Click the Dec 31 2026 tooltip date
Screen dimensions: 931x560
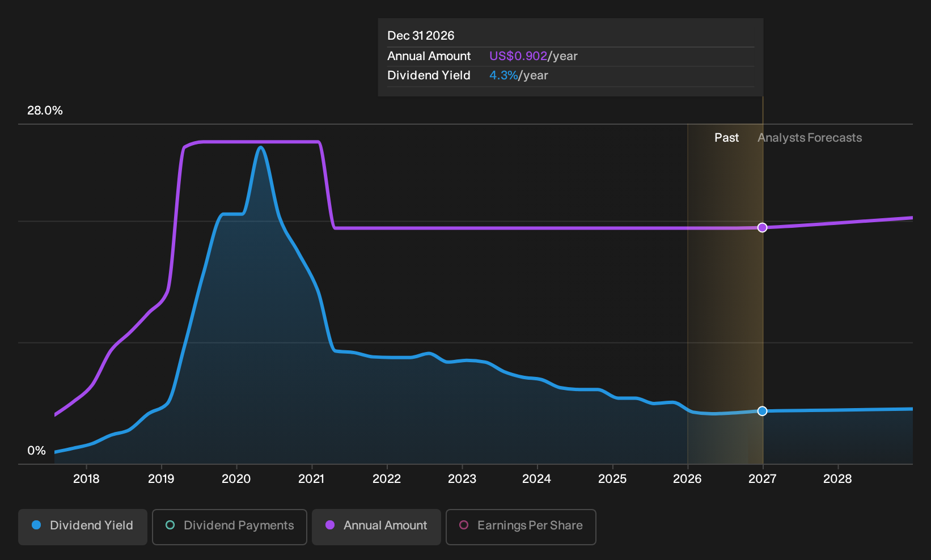[x=421, y=36]
